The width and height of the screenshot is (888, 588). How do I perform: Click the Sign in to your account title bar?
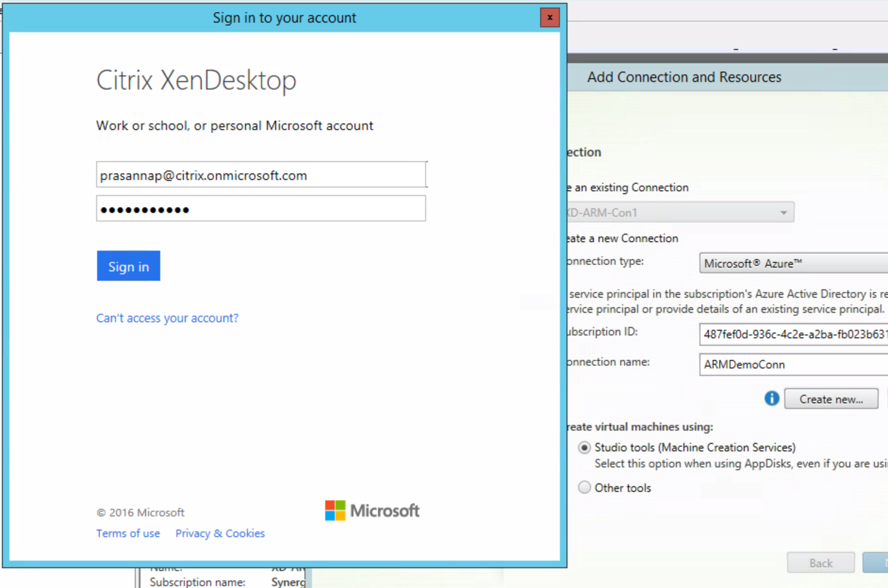click(284, 18)
